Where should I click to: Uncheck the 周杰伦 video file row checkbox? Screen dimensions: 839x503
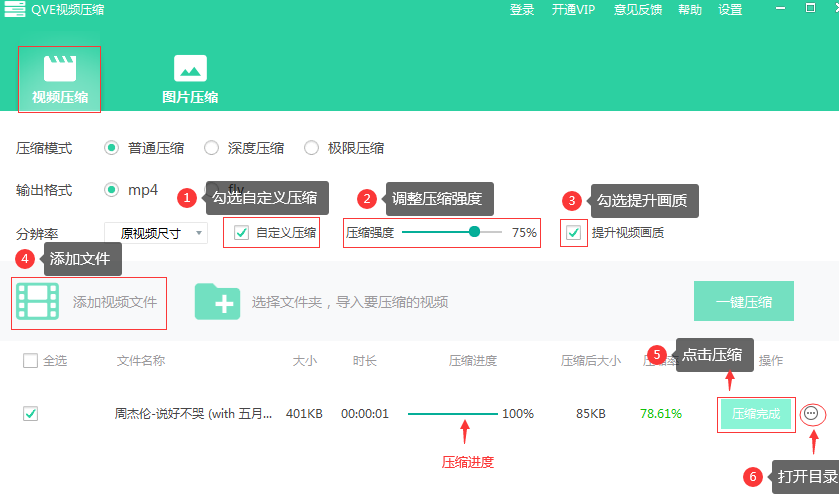click(30, 413)
